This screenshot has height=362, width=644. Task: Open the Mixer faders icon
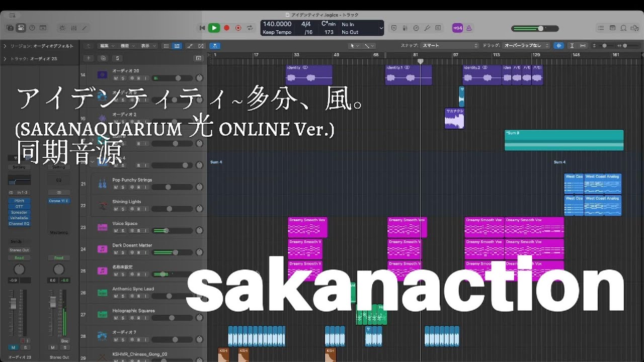point(74,28)
